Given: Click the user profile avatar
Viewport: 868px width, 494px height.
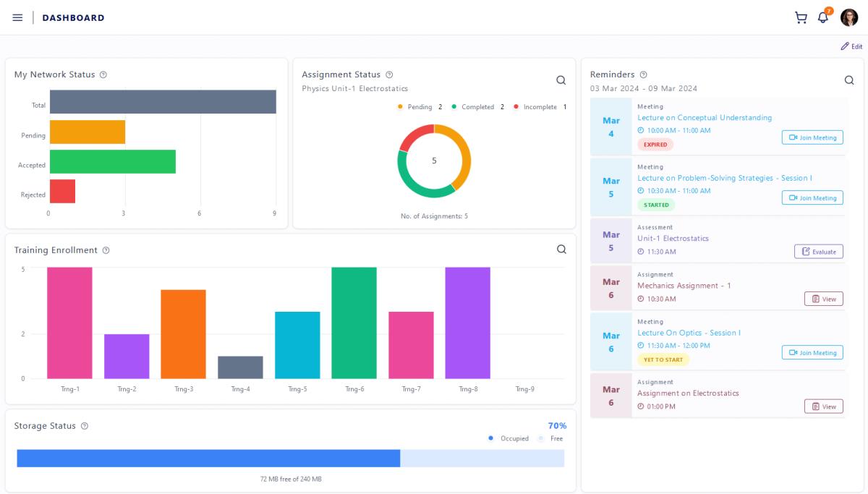Looking at the screenshot, I should (849, 17).
